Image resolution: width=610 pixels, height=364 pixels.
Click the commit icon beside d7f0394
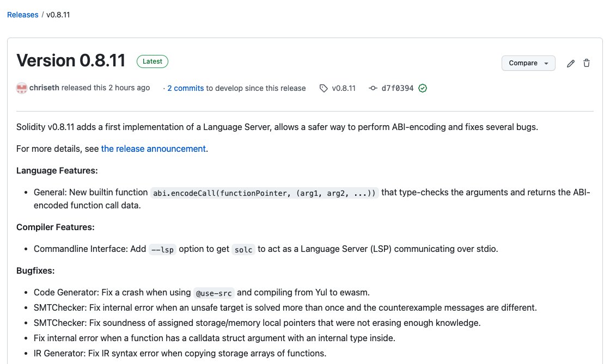(x=373, y=88)
